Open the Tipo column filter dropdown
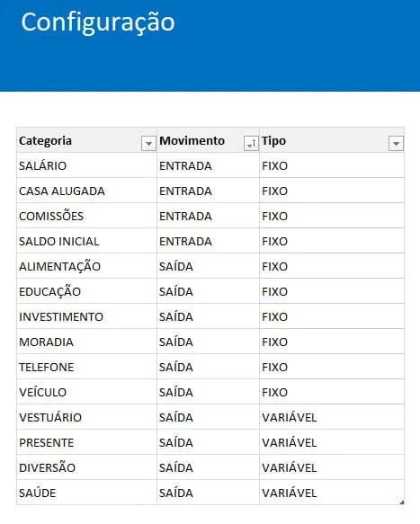Image resolution: width=420 pixels, height=524 pixels. [396, 144]
